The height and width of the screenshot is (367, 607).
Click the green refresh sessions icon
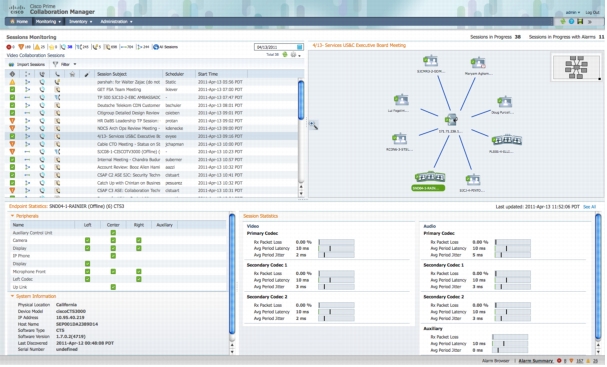point(285,55)
